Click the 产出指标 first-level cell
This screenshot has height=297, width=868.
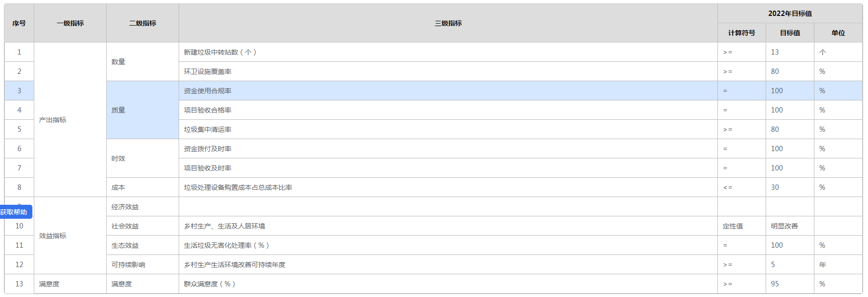click(53, 120)
